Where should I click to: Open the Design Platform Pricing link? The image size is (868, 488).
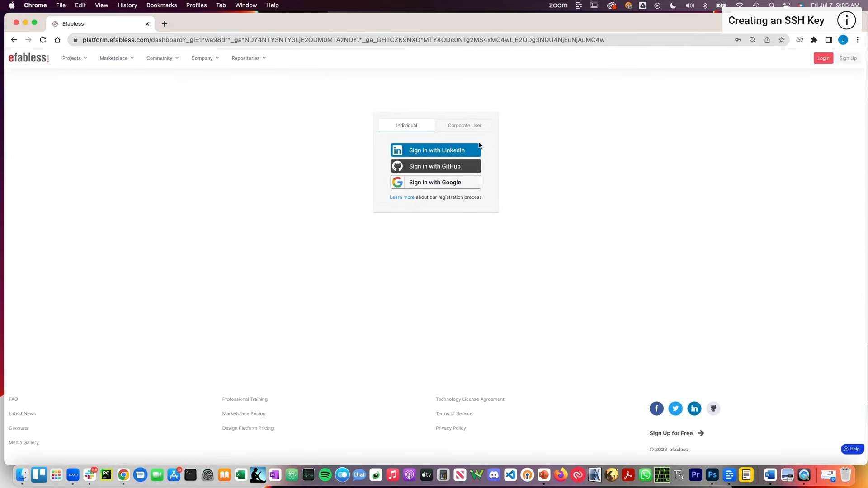(x=248, y=428)
